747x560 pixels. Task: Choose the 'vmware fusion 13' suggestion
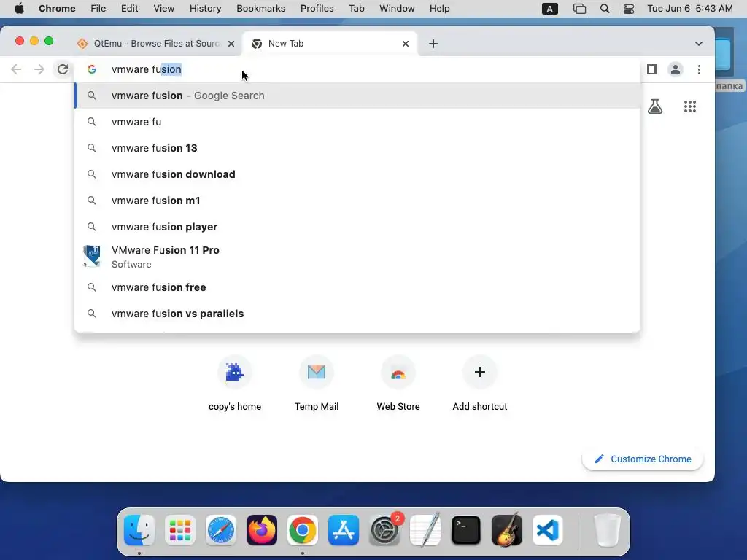[357, 148]
